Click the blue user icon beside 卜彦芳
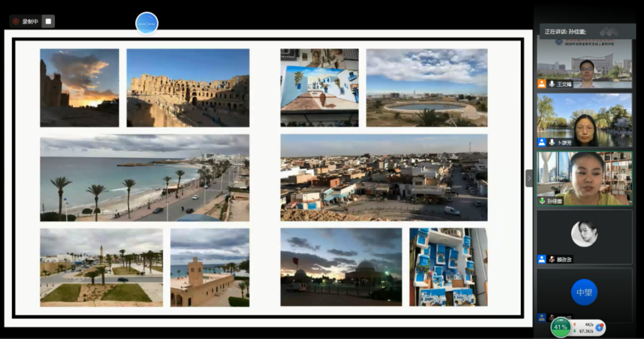 542,143
